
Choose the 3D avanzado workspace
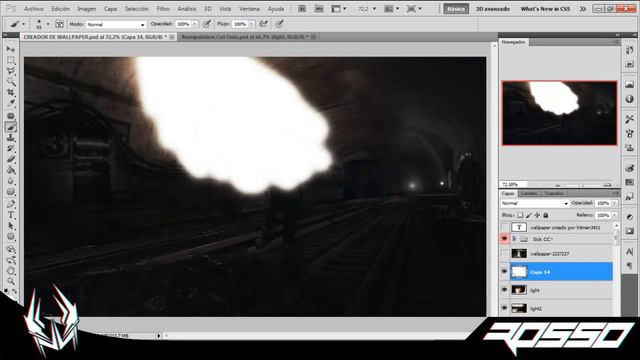click(x=493, y=9)
